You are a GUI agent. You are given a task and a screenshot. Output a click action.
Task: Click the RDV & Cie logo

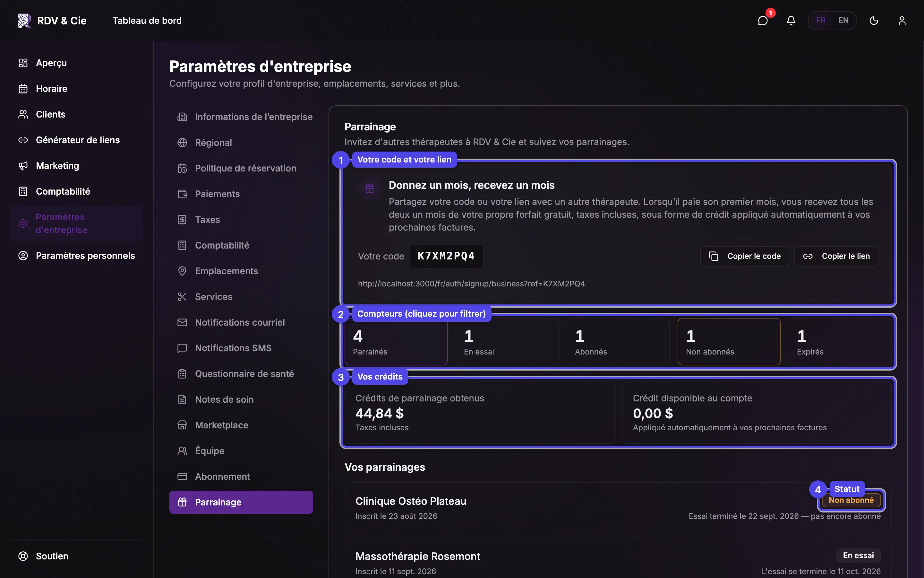(x=52, y=21)
